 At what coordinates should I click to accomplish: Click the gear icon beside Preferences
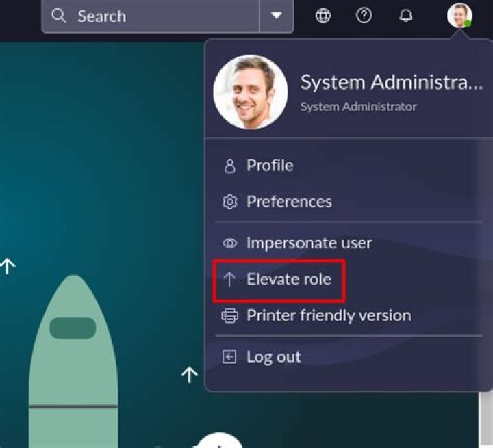coord(230,202)
